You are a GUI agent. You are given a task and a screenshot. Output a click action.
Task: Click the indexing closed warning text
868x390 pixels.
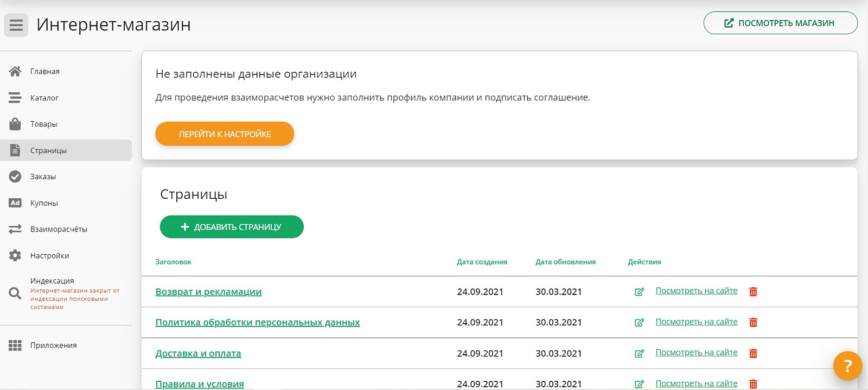coord(75,299)
